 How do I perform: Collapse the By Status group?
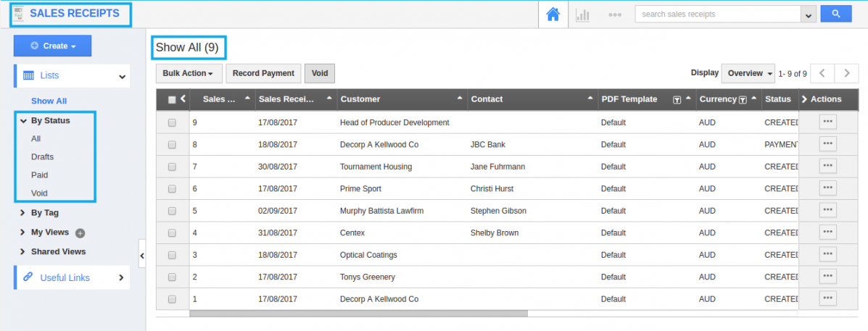point(23,120)
